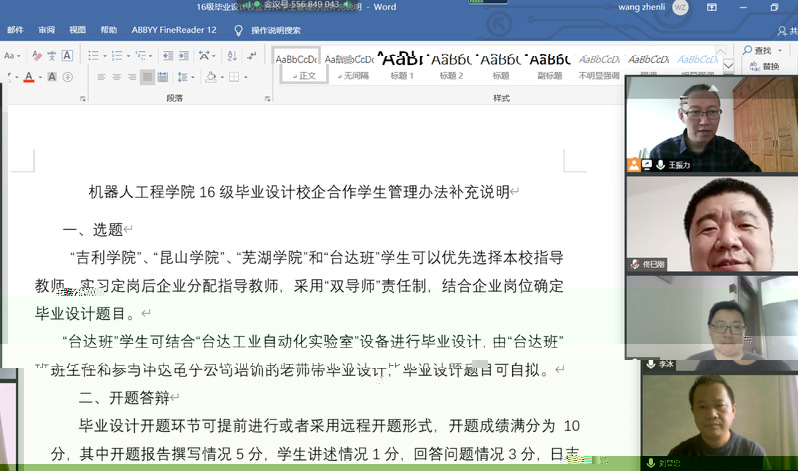Viewport: 798px width, 471px height.
Task: Click the Shading paint bucket icon
Action: [211, 77]
